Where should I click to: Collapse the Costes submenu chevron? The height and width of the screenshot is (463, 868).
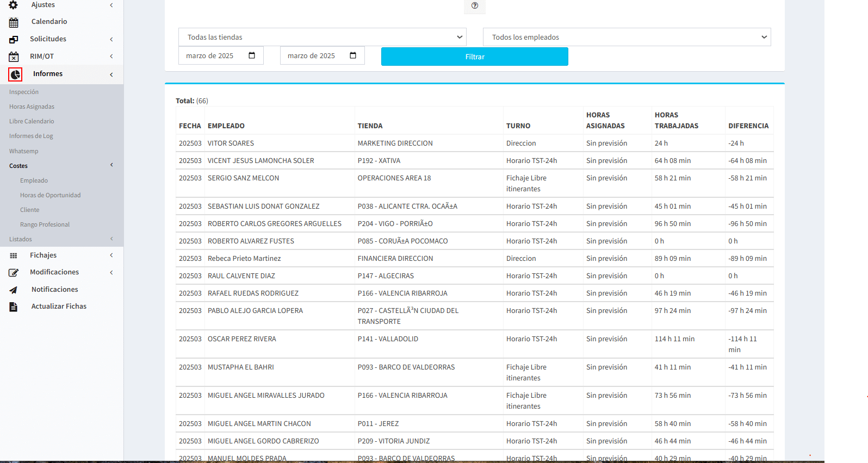(x=111, y=165)
